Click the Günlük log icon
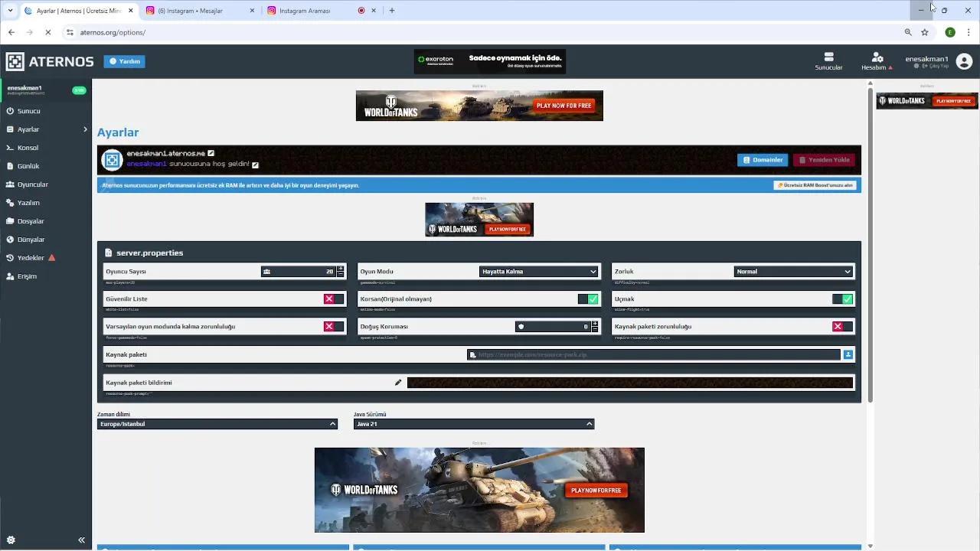This screenshot has width=980, height=551. tap(27, 166)
